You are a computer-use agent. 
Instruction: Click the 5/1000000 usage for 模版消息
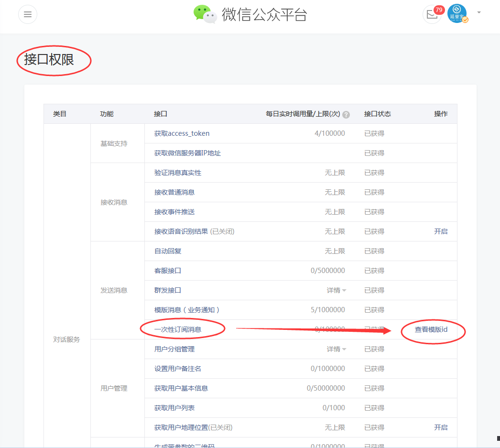point(328,310)
